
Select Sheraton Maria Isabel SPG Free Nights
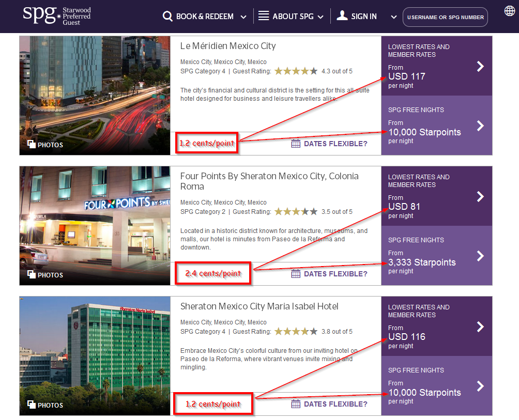pyautogui.click(x=437, y=385)
